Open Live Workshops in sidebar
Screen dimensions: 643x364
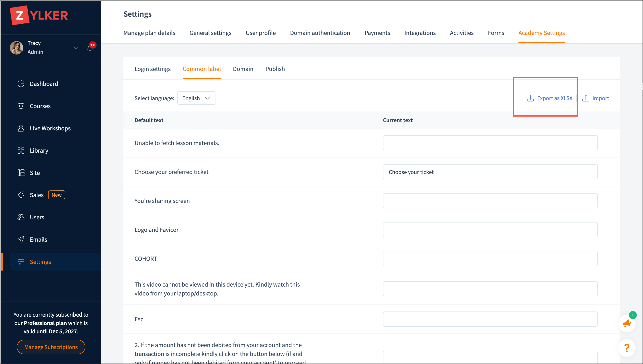(x=50, y=128)
